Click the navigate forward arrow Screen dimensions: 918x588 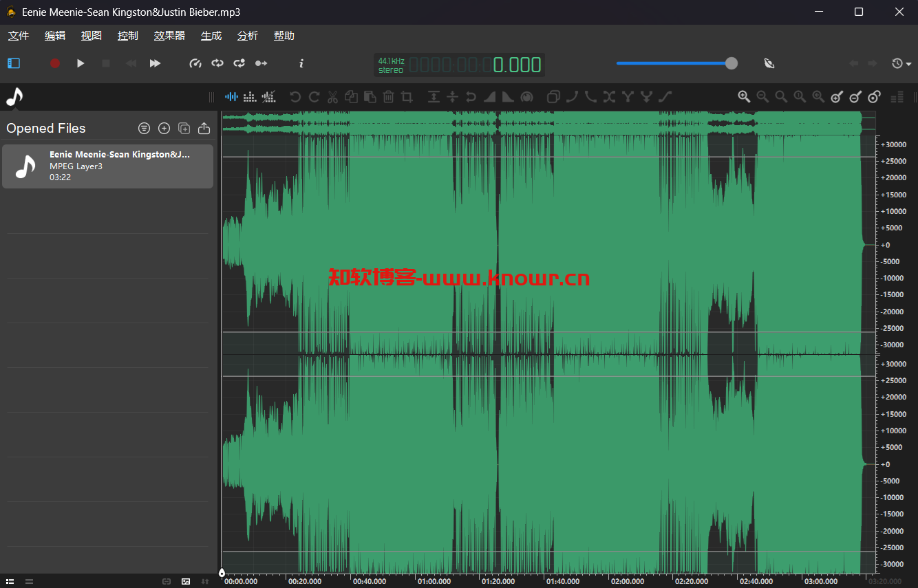point(873,63)
